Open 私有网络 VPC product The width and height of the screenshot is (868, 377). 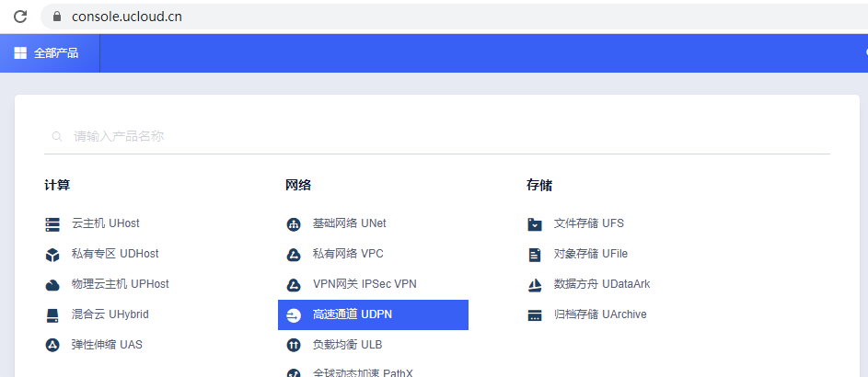(x=348, y=254)
